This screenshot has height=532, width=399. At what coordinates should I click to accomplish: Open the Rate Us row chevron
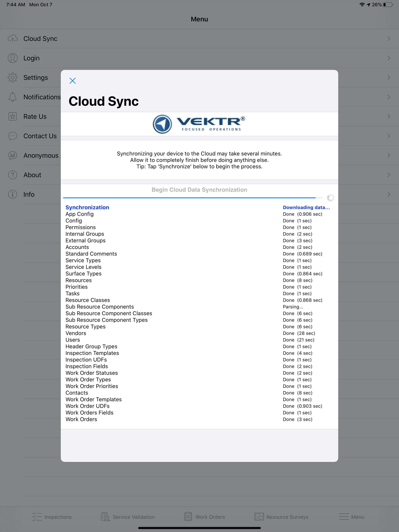click(389, 116)
